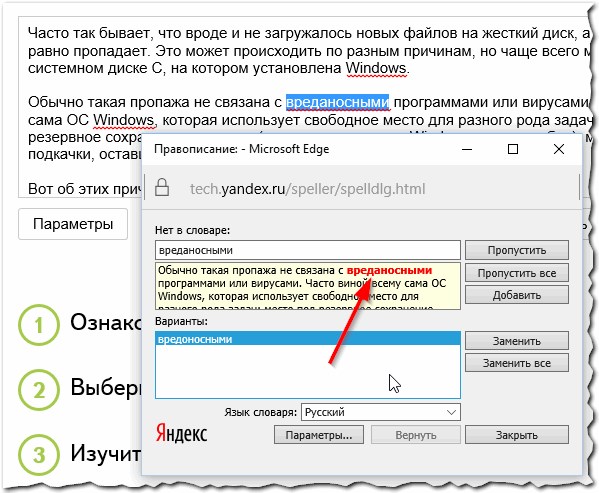Image resolution: width=599 pixels, height=493 pixels.
Task: Maximize the Правописание Edge window
Action: click(x=513, y=149)
